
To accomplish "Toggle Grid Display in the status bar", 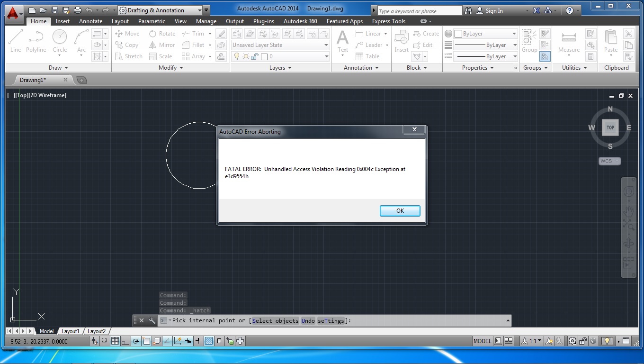I will 115,341.
